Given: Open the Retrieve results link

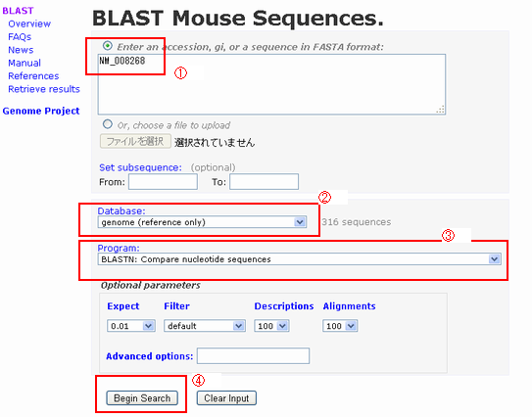Looking at the screenshot, I should click(x=44, y=89).
